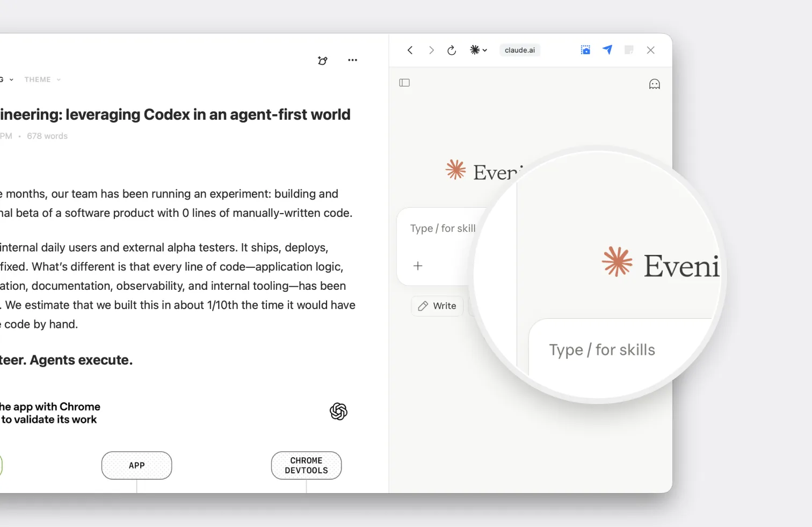Click the '678 words' count text
Screen dimensions: 812x527
[x=47, y=136]
